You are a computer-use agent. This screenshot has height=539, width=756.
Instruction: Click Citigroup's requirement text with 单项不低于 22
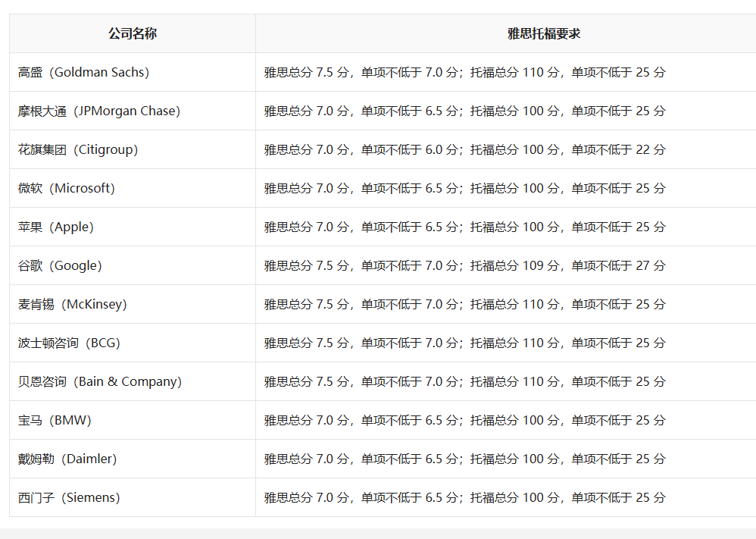click(464, 150)
